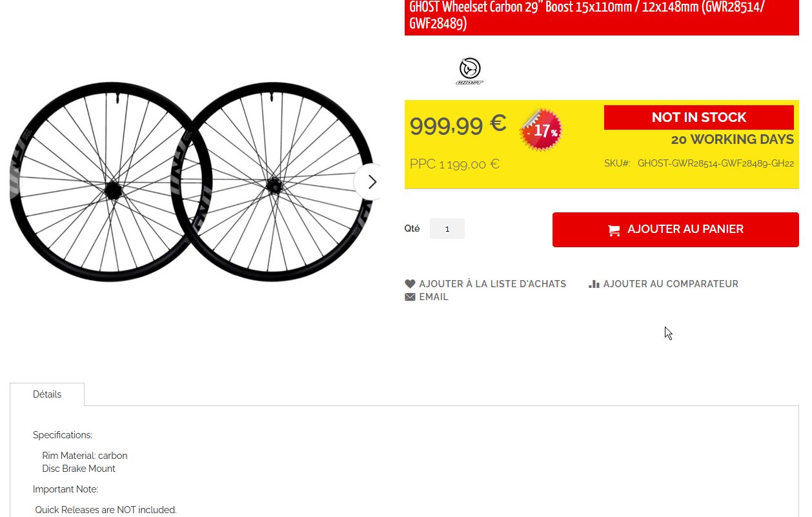Select the Détails tab
This screenshot has height=517, width=812.
tap(47, 394)
